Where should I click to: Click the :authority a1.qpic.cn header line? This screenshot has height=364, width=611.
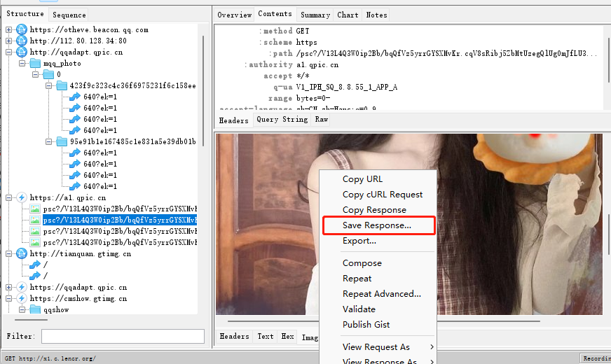[x=291, y=64]
